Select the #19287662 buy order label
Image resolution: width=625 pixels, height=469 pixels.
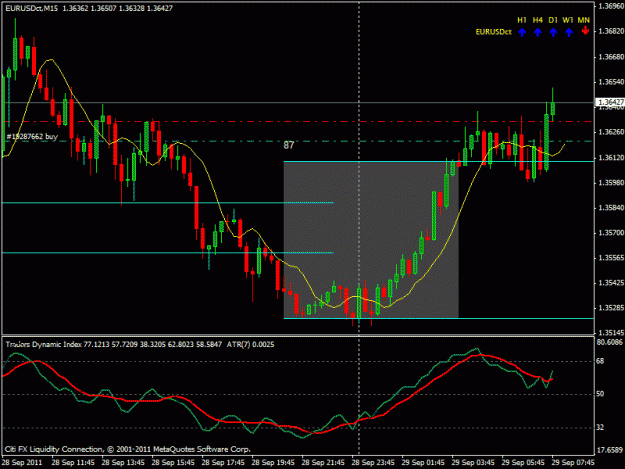[32, 137]
